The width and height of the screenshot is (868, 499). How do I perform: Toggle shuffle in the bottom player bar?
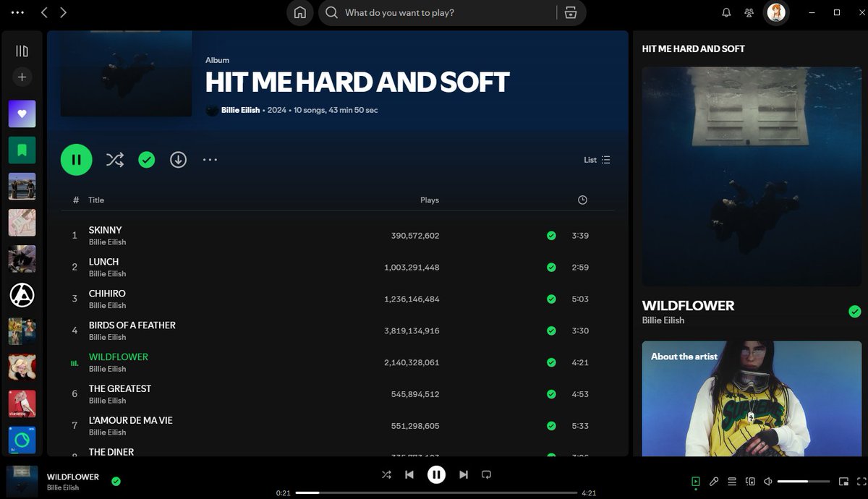[x=386, y=474]
